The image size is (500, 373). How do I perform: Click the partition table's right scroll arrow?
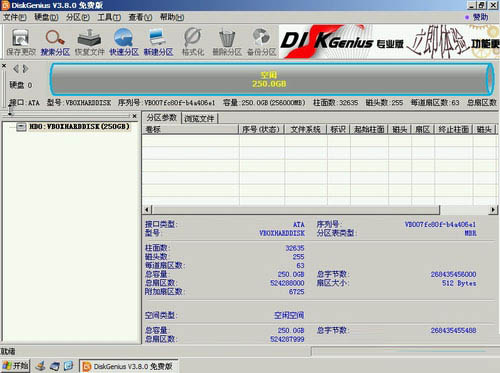pos(493,210)
